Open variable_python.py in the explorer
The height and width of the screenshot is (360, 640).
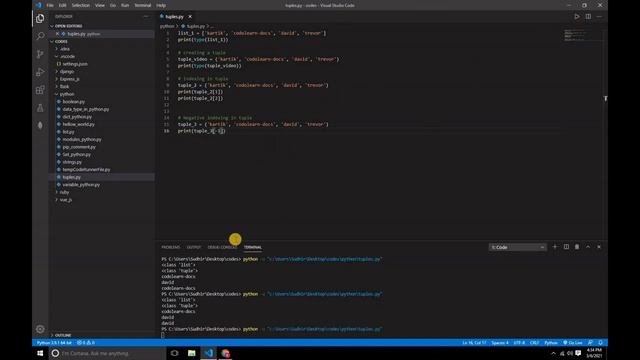[81, 185]
